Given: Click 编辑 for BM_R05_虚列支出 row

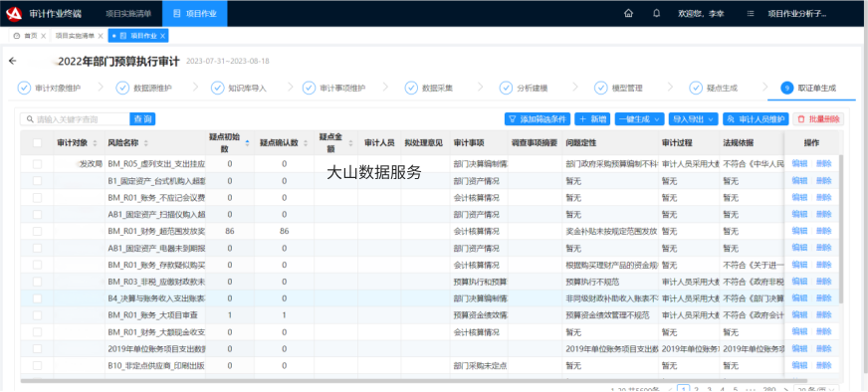Looking at the screenshot, I should 799,163.
